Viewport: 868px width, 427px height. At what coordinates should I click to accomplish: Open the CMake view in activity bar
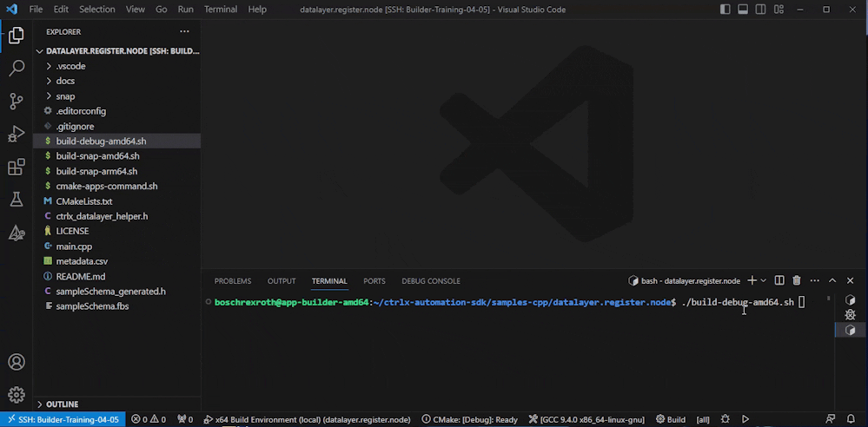(16, 233)
